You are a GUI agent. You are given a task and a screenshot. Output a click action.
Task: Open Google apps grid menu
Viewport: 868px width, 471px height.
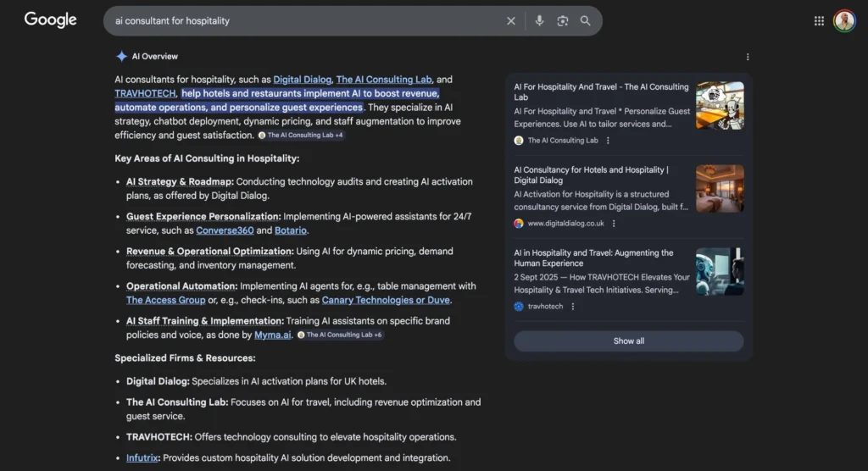click(x=819, y=21)
